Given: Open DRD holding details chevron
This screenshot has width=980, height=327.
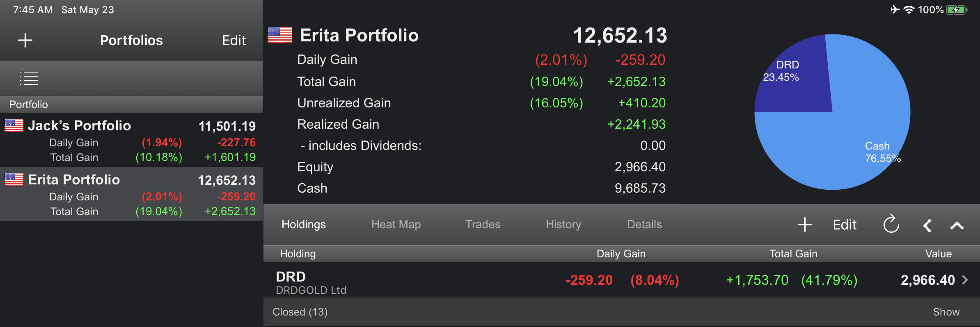Looking at the screenshot, I should coord(965,280).
